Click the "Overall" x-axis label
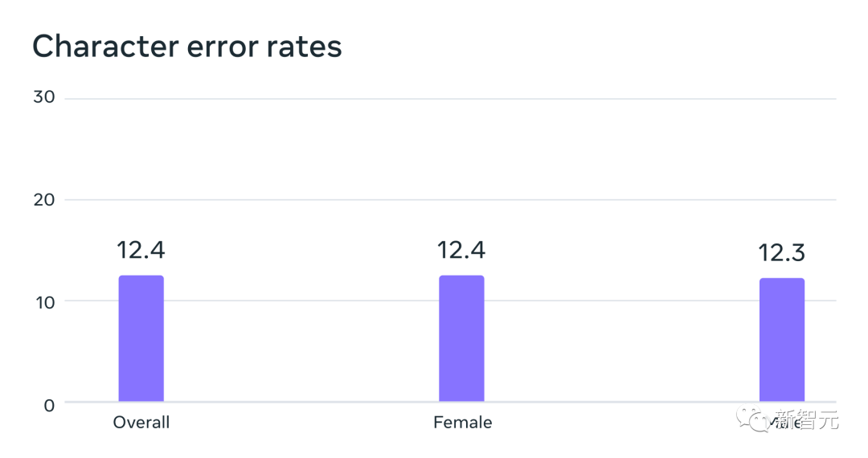The height and width of the screenshot is (458, 868). (x=141, y=423)
